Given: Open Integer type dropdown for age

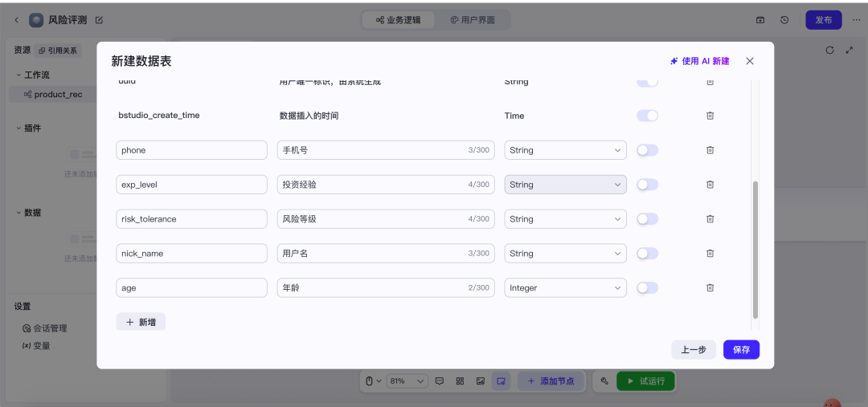Looking at the screenshot, I should [x=565, y=287].
